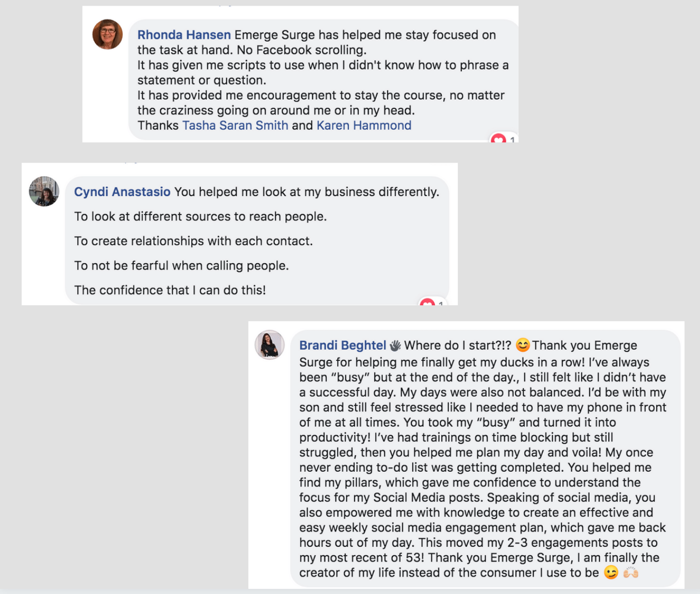This screenshot has width=700, height=594.
Task: Click the line "To look at different sources"
Action: click(x=200, y=217)
